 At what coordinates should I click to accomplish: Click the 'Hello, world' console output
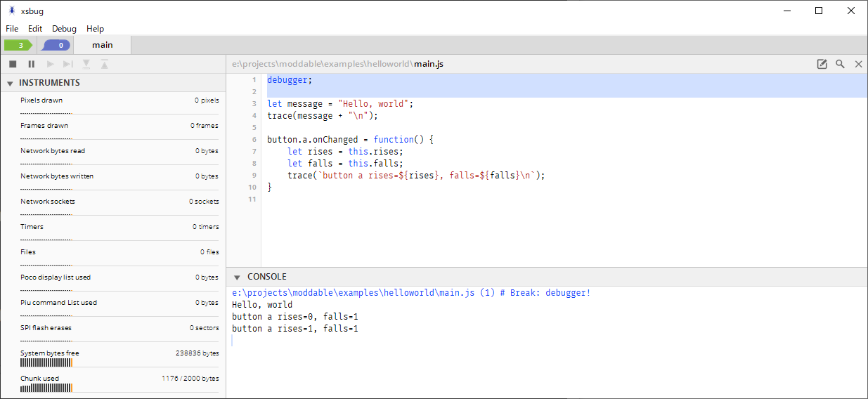[x=262, y=305]
